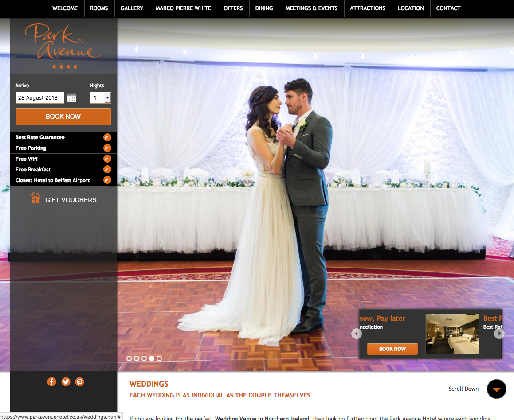Image resolution: width=514 pixels, height=420 pixels.
Task: Click the Arrive date input field
Action: (39, 98)
